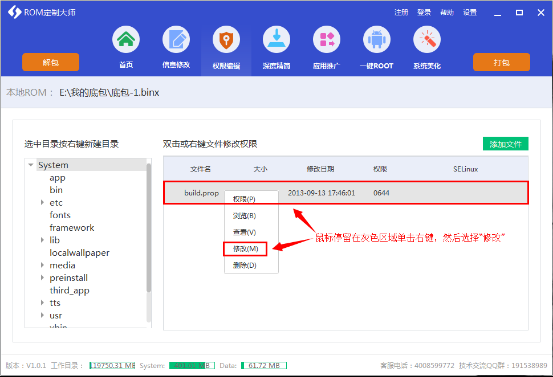
Task: Select the framework folder
Action: pyautogui.click(x=72, y=227)
